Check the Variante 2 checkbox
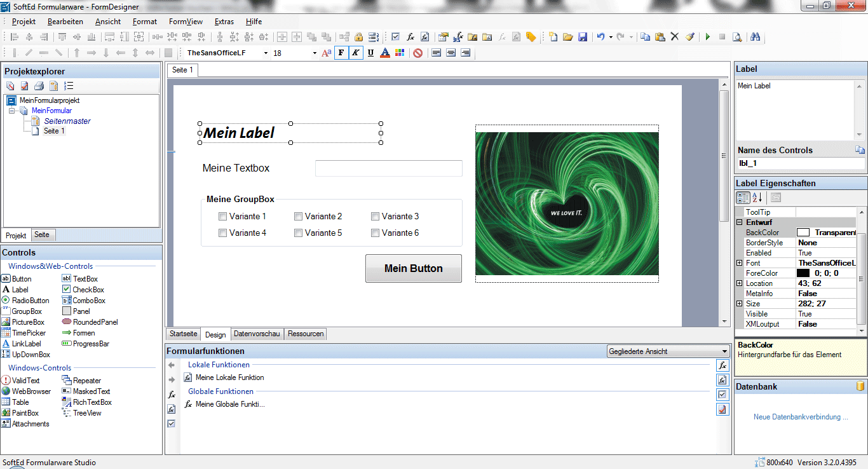 tap(298, 216)
